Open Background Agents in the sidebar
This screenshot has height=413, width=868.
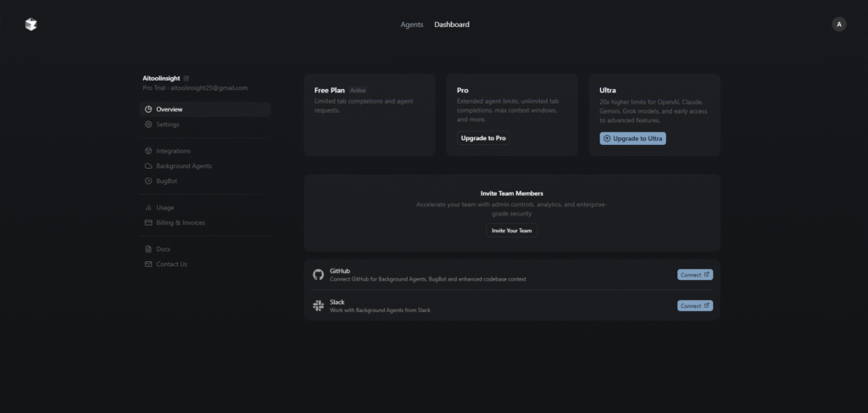pos(205,166)
